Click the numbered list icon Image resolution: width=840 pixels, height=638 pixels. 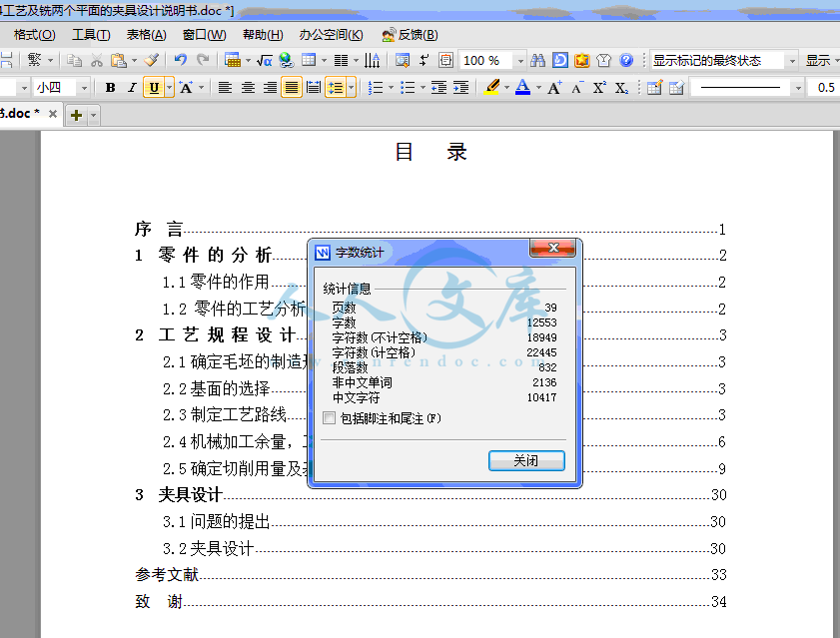pyautogui.click(x=376, y=87)
